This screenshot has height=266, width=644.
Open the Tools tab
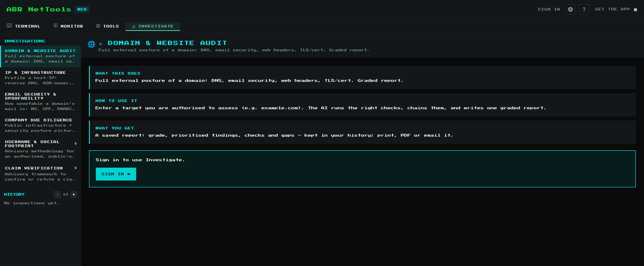(107, 26)
